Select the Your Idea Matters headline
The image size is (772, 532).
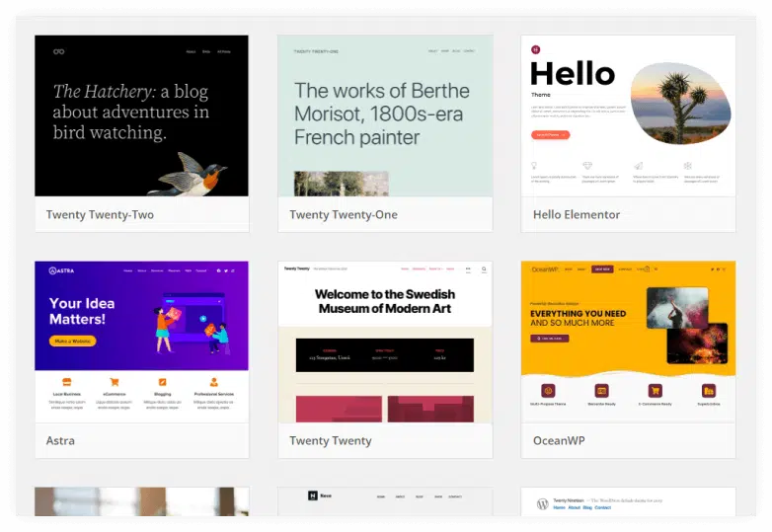82,311
